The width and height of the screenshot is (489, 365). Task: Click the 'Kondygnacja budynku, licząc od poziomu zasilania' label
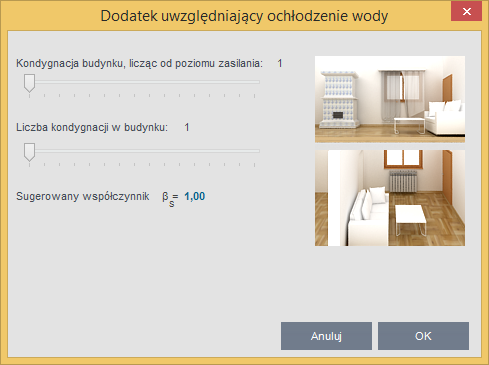139,63
